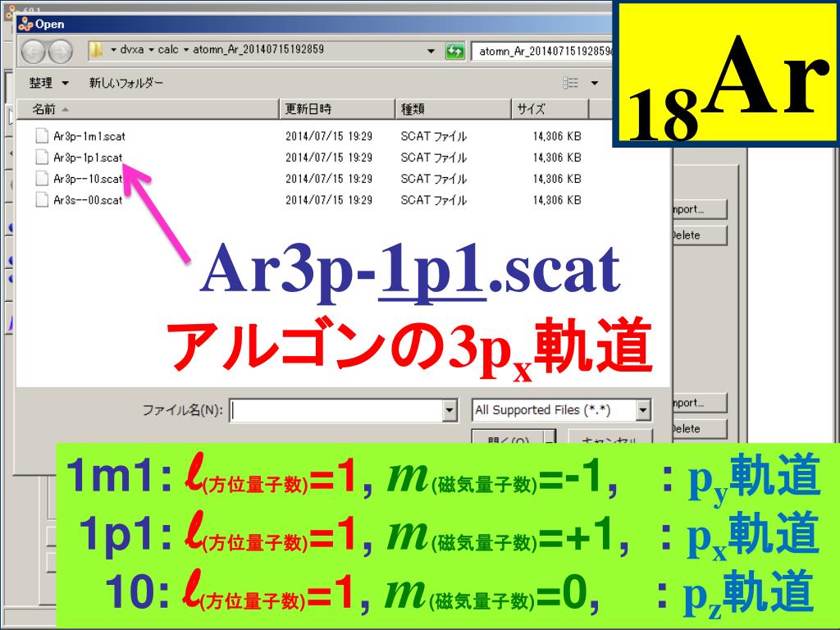Expand the view options dropdown arrow
Screen dimensions: 840x630
pos(594,83)
